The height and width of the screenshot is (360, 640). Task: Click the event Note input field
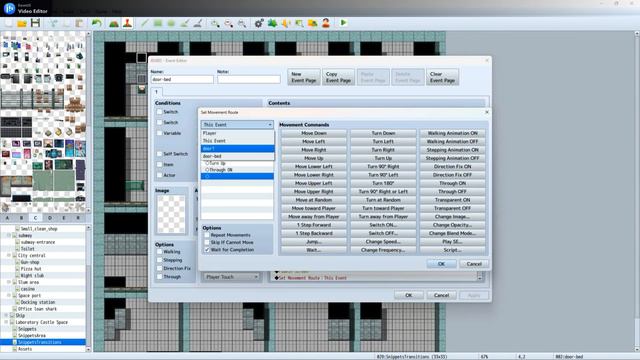coord(249,79)
